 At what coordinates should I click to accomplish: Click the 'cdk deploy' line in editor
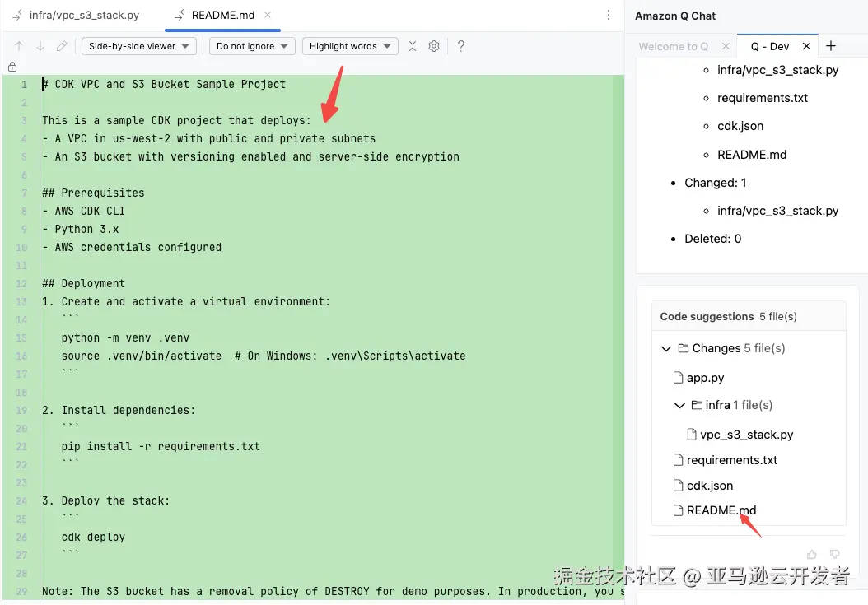click(x=93, y=537)
